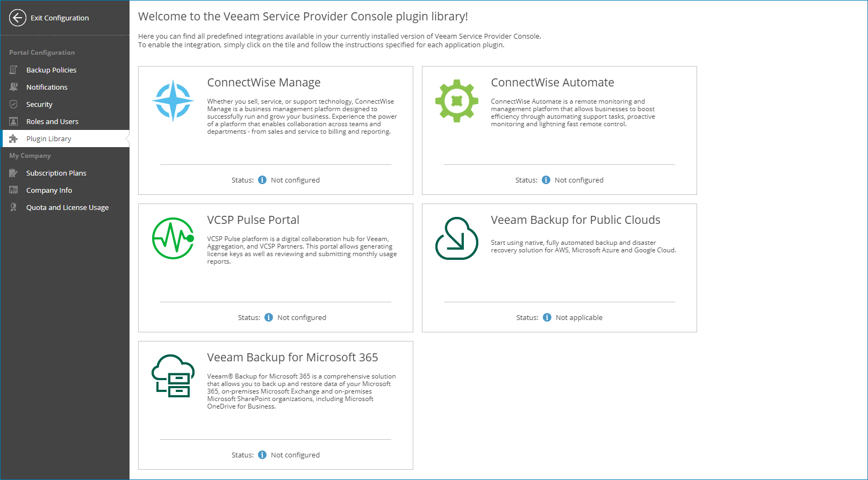This screenshot has width=868, height=480.
Task: Click the ConnectWise Automate green gear icon
Action: point(456,100)
